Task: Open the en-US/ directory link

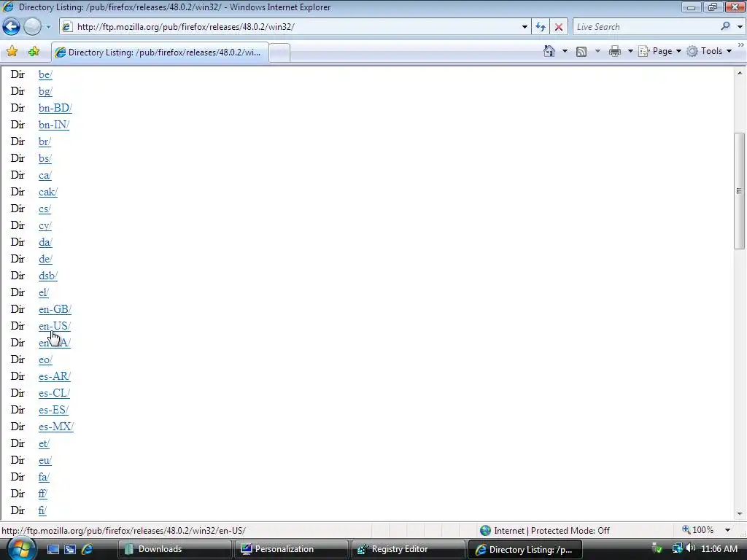Action: 54,326
